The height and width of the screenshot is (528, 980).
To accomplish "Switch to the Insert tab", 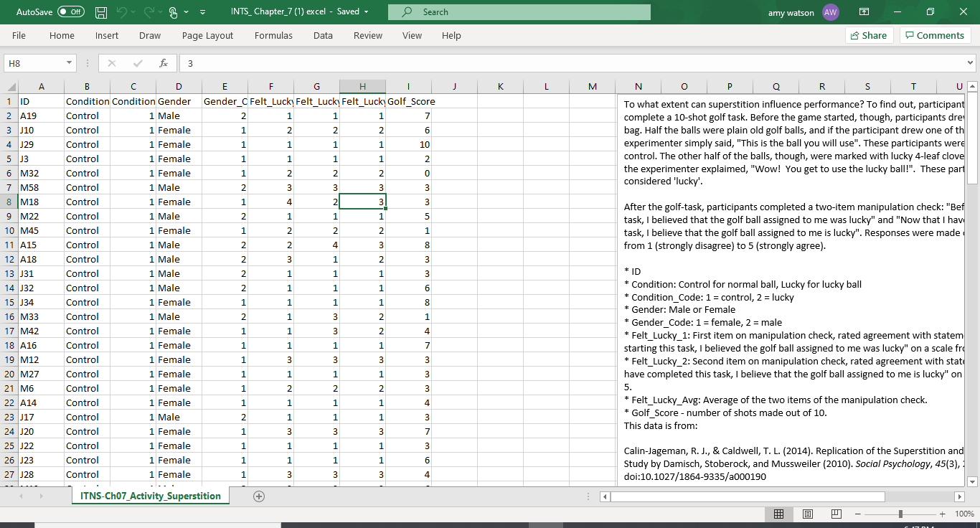I will pyautogui.click(x=107, y=35).
